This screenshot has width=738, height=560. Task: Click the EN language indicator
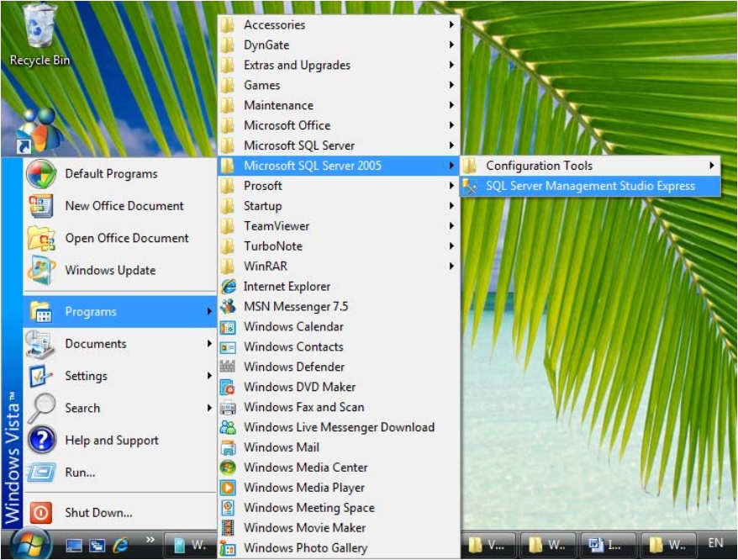point(715,542)
